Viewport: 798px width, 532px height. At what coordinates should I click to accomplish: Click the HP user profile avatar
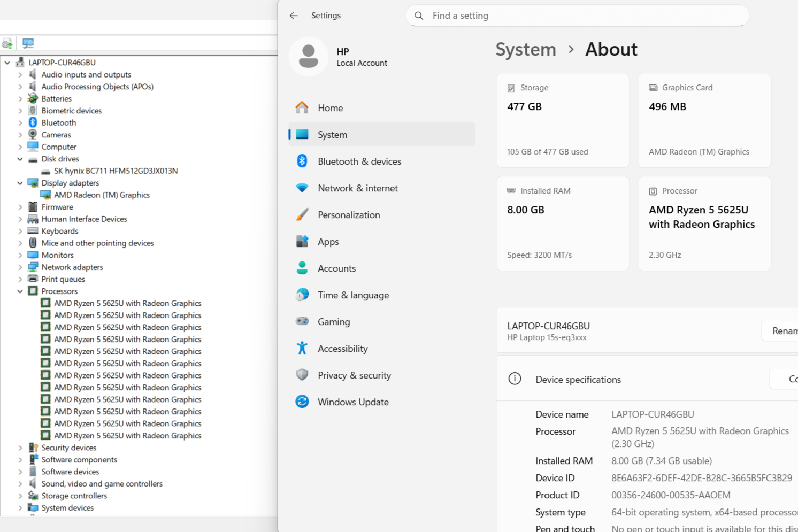308,56
